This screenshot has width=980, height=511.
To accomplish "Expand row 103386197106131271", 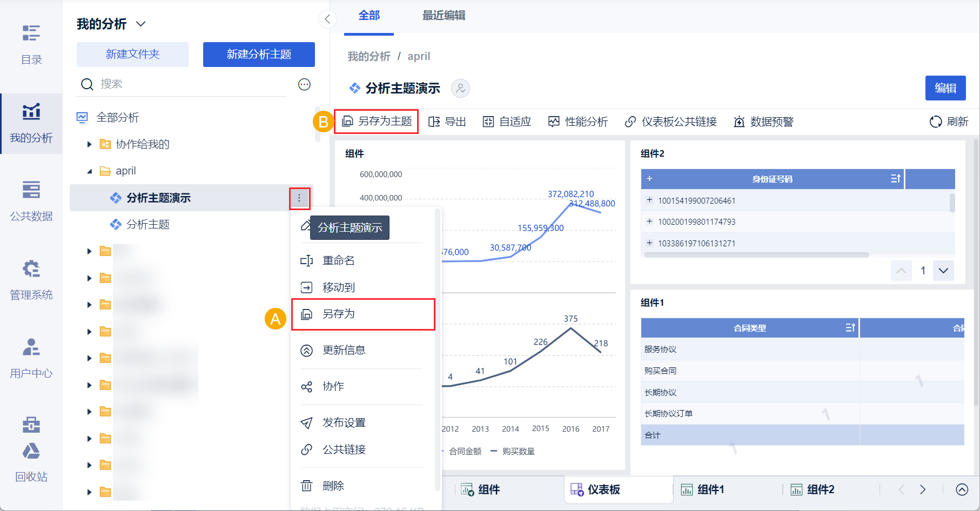I will click(649, 243).
